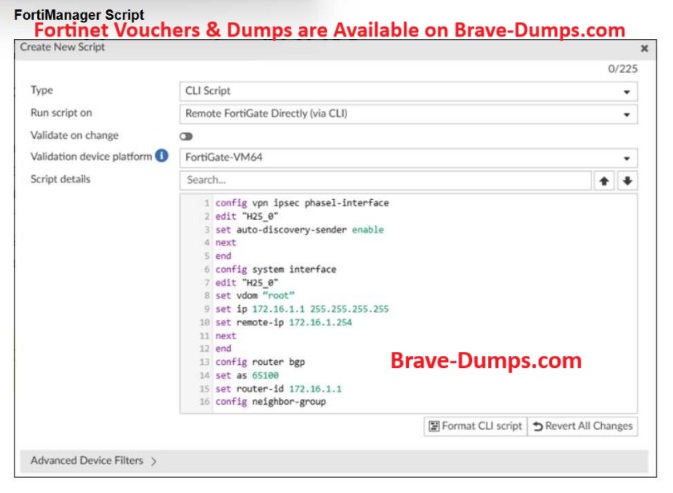Focus the script details Search field
Image resolution: width=673 pixels, height=493 pixels.
click(x=385, y=180)
